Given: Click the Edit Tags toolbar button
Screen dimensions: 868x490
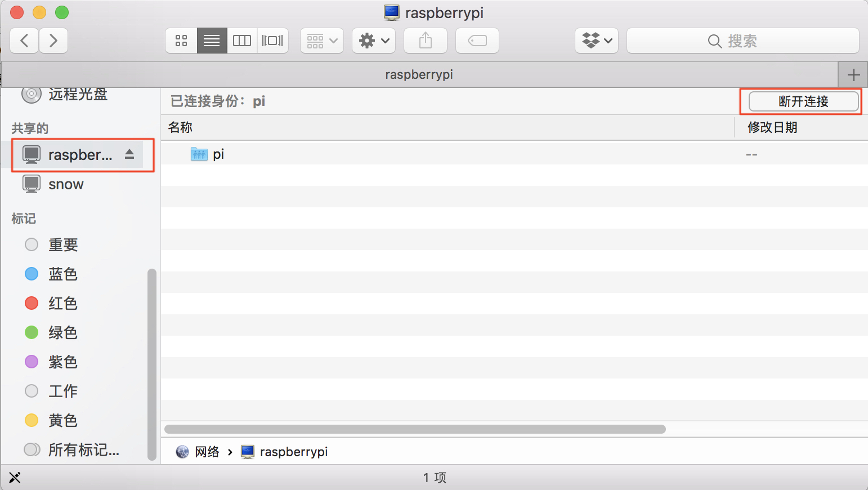Looking at the screenshot, I should point(477,41).
